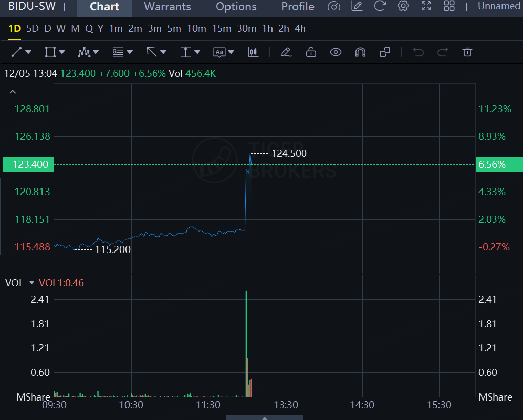Open the rectangle shape tool dropdown

[x=62, y=52]
